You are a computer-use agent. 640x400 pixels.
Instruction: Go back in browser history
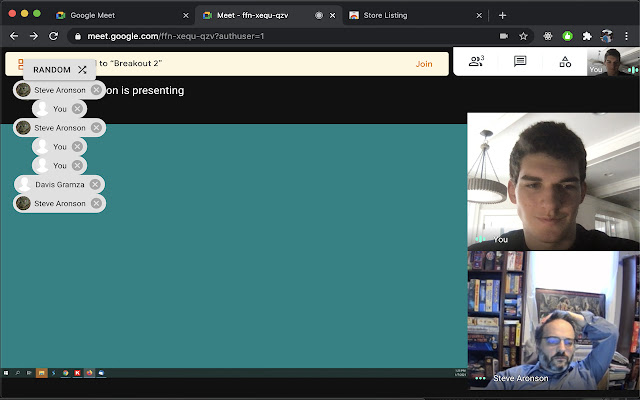click(x=14, y=36)
